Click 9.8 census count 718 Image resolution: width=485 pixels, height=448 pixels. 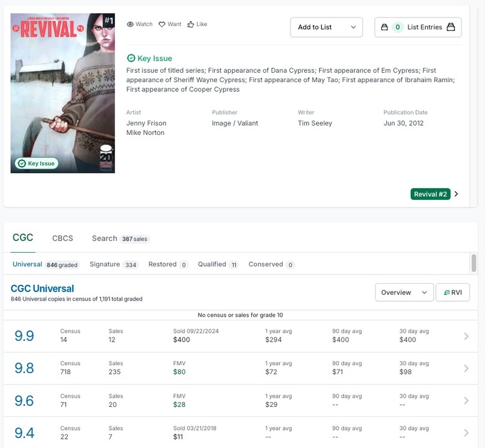[x=65, y=372]
